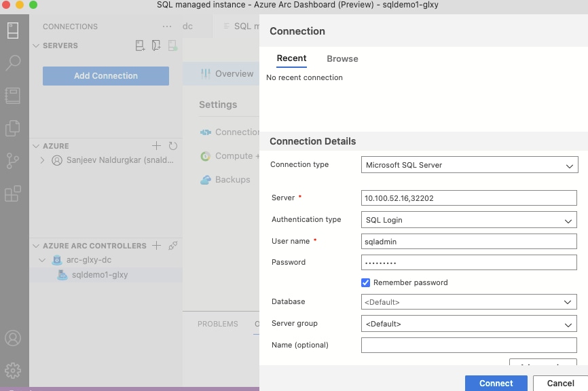Collapse the Servers section
Screen dimensions: 588x391
coord(36,45)
